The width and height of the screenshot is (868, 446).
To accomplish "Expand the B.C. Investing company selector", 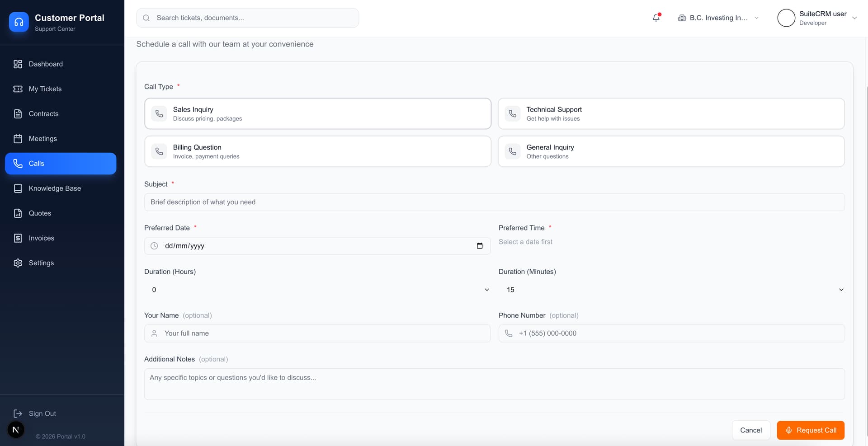I will pos(718,18).
